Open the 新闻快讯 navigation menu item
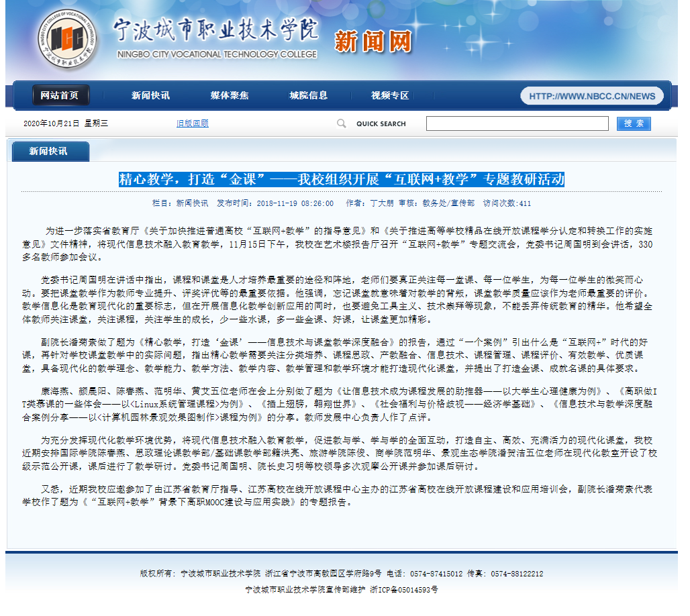690x616 pixels. [150, 95]
